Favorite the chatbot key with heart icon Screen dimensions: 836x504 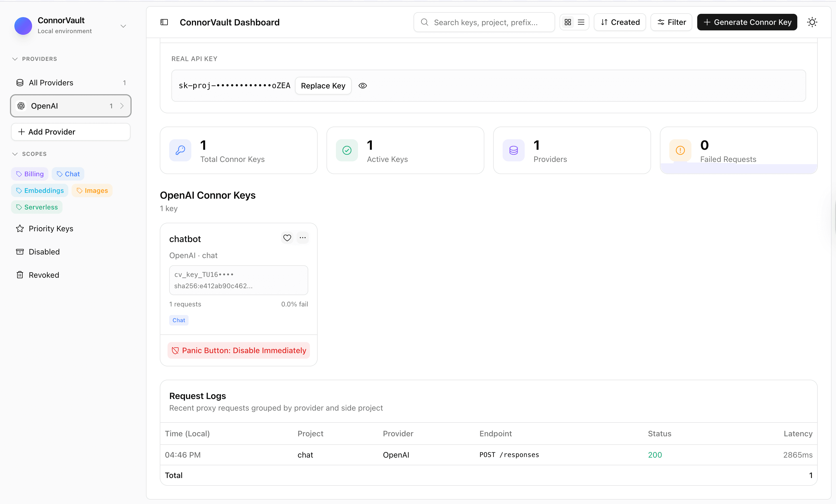click(287, 238)
